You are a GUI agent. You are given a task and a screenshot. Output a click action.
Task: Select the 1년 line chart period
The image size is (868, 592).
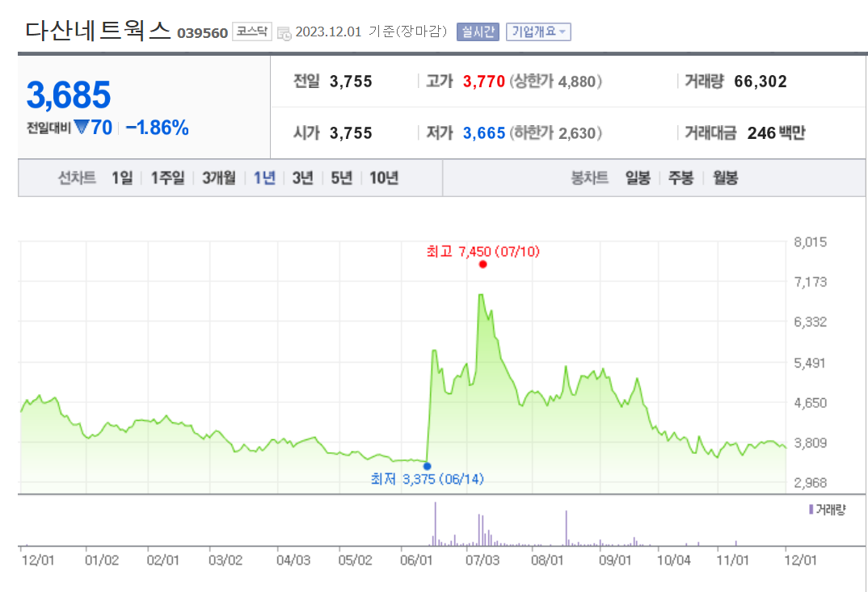coord(264,178)
